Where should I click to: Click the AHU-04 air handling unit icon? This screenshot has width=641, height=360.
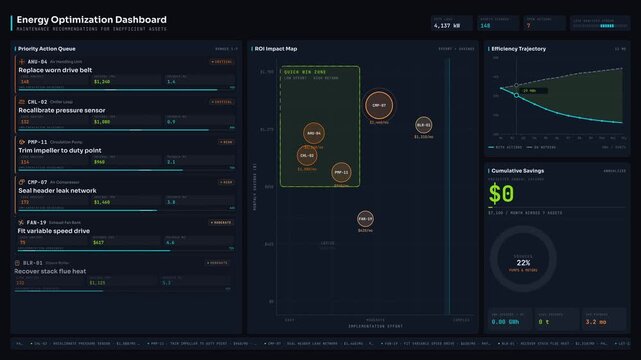[x=22, y=62]
